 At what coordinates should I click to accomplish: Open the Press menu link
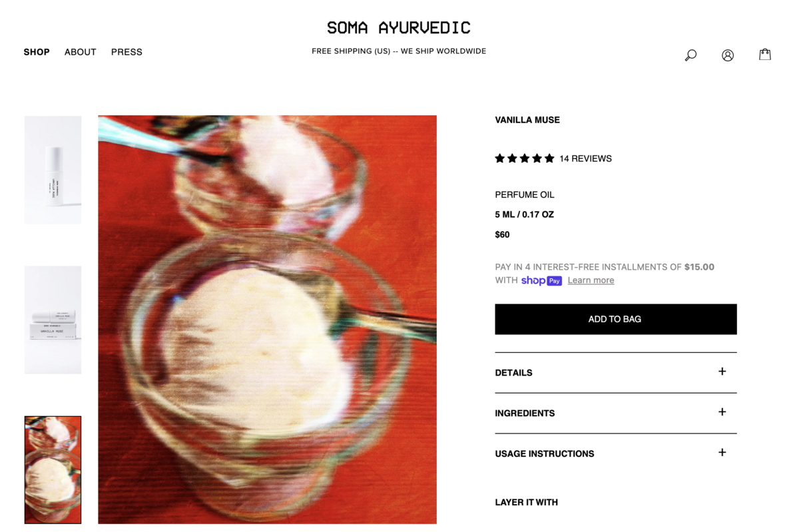click(127, 52)
